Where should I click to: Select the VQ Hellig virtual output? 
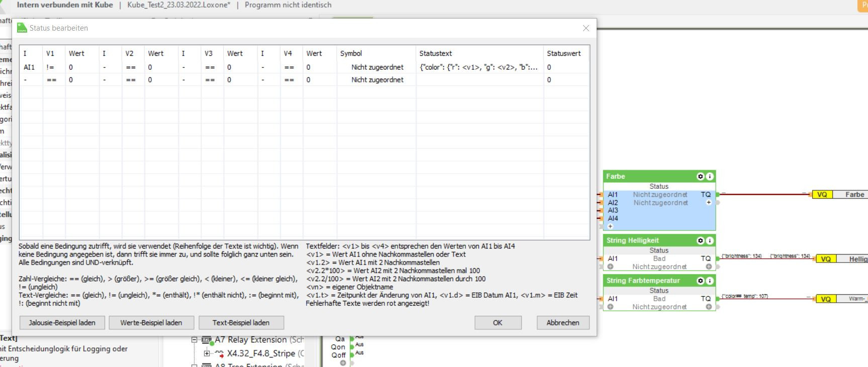[x=842, y=259]
